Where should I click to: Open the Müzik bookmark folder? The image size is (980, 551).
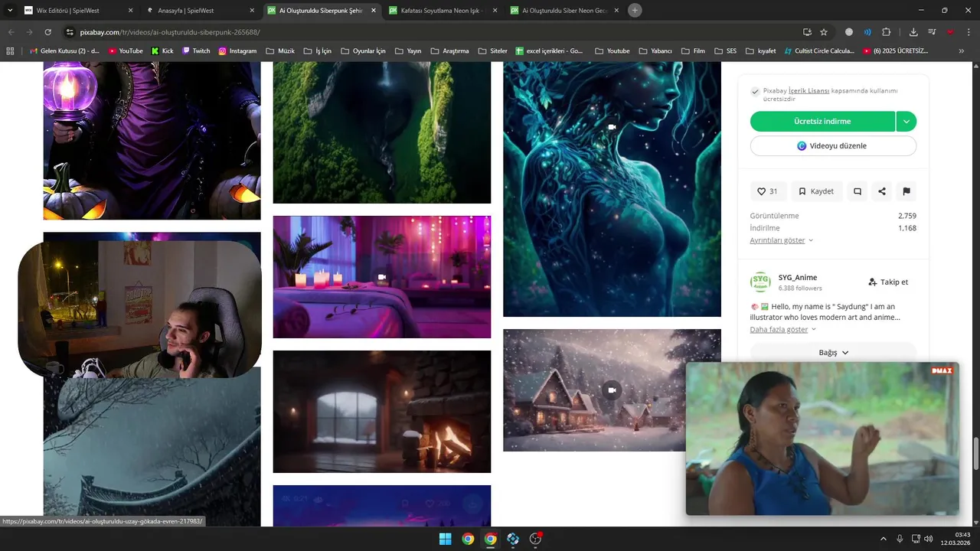(x=280, y=51)
